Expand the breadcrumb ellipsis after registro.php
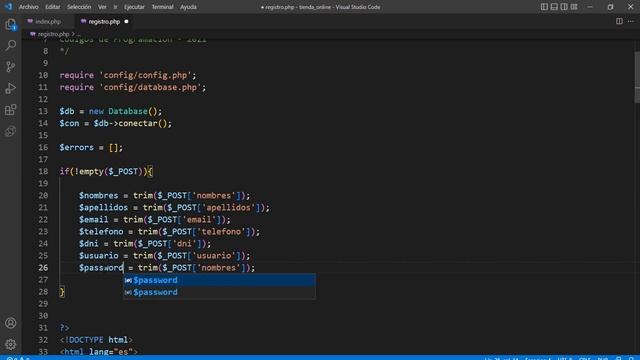Screen dimensions: 640x360 coord(78,34)
